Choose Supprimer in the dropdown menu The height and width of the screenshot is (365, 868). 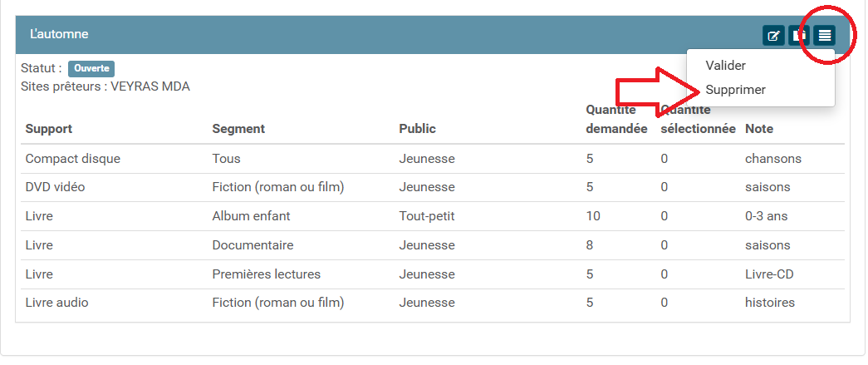pyautogui.click(x=735, y=90)
